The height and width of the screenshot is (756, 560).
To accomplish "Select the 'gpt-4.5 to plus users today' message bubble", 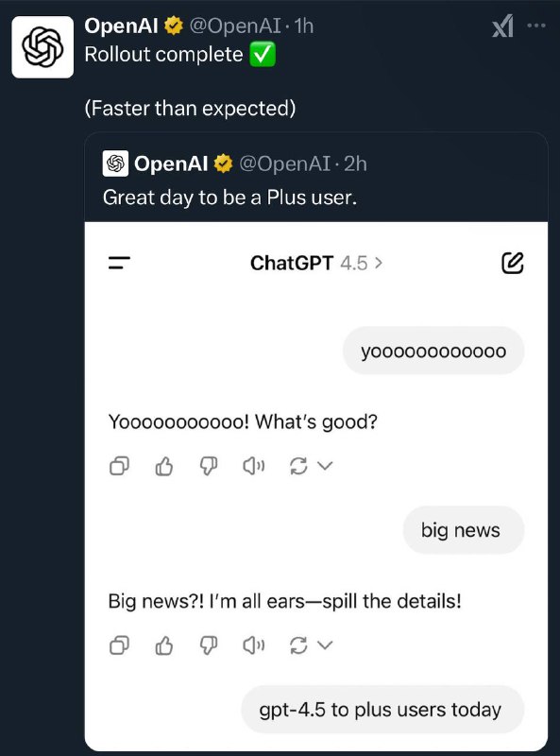I will pos(382,710).
